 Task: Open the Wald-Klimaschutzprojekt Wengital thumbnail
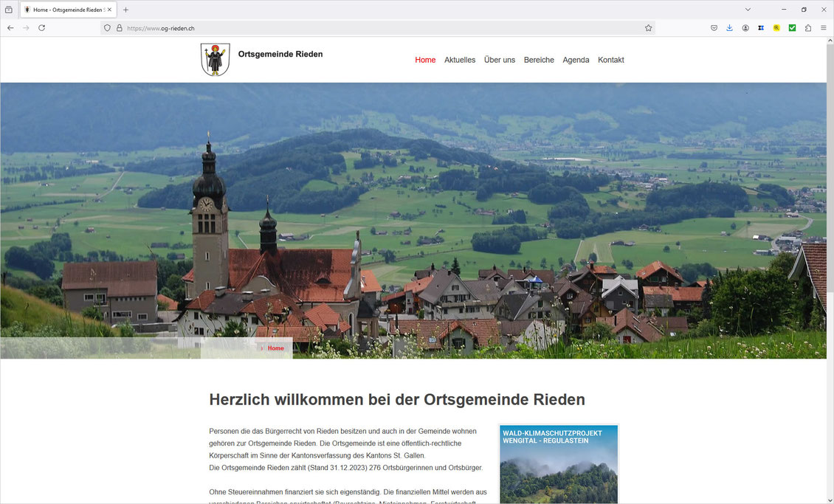coord(559,464)
